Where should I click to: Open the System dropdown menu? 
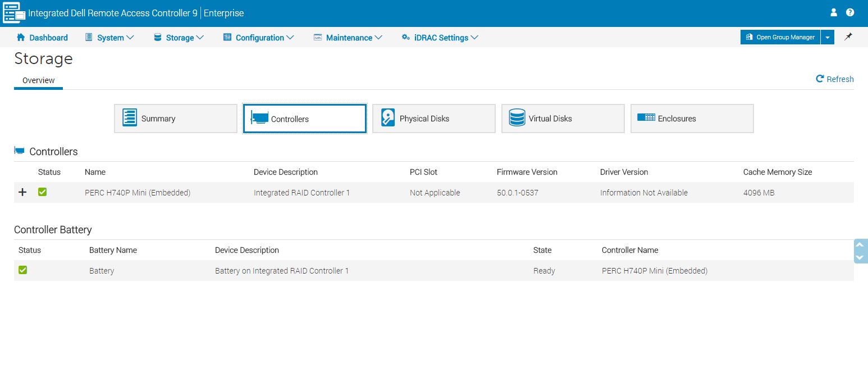click(109, 38)
